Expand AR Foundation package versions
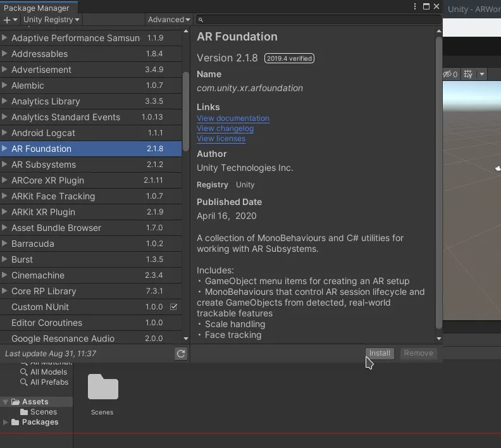This screenshot has width=501, height=448. click(4, 148)
